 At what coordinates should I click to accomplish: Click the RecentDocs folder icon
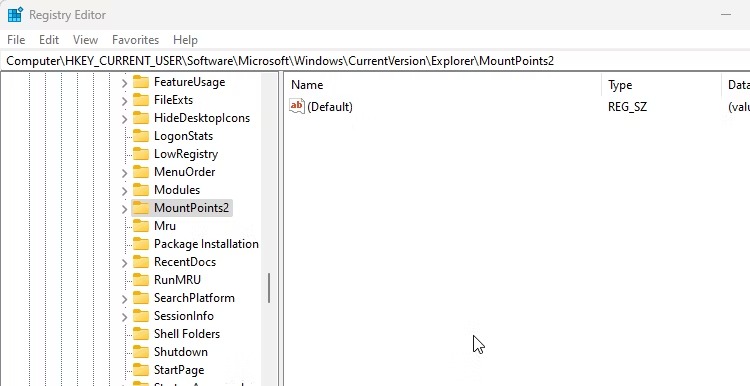(141, 262)
